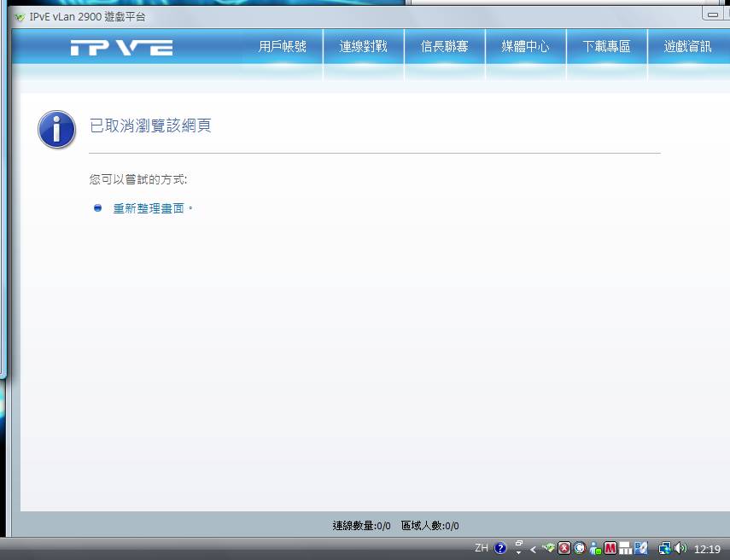Image resolution: width=730 pixels, height=560 pixels.
Task: Click the IPVE logo in the header
Action: click(x=121, y=48)
